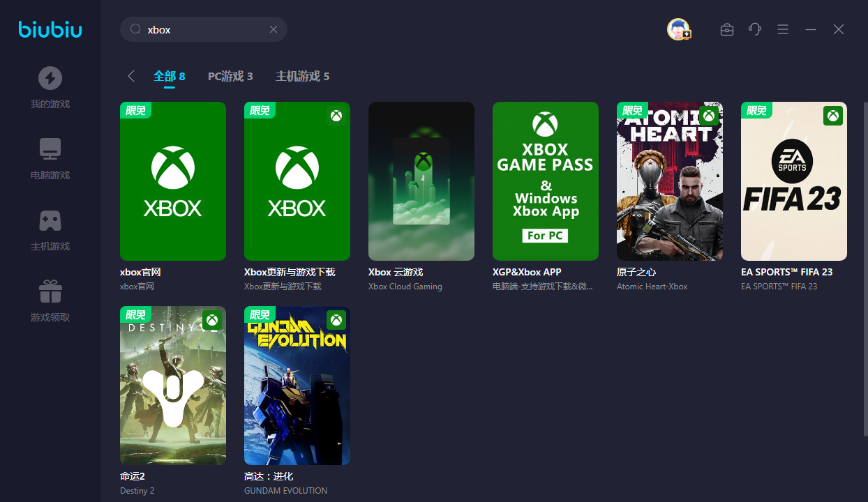Viewport: 868px width, 502px height.
Task: Minimize the biubiu window
Action: coord(811,29)
